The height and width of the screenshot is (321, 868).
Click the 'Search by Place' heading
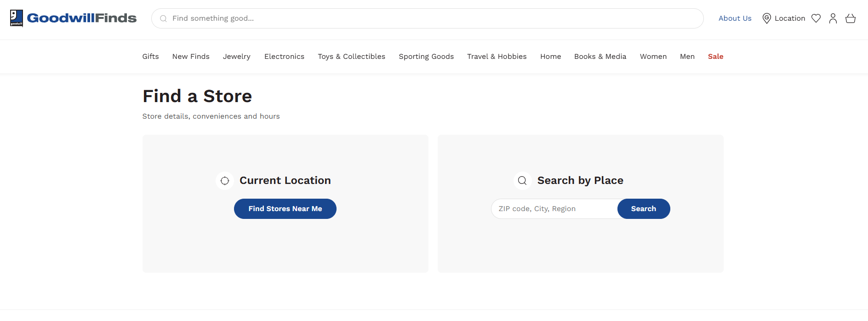[x=580, y=181]
